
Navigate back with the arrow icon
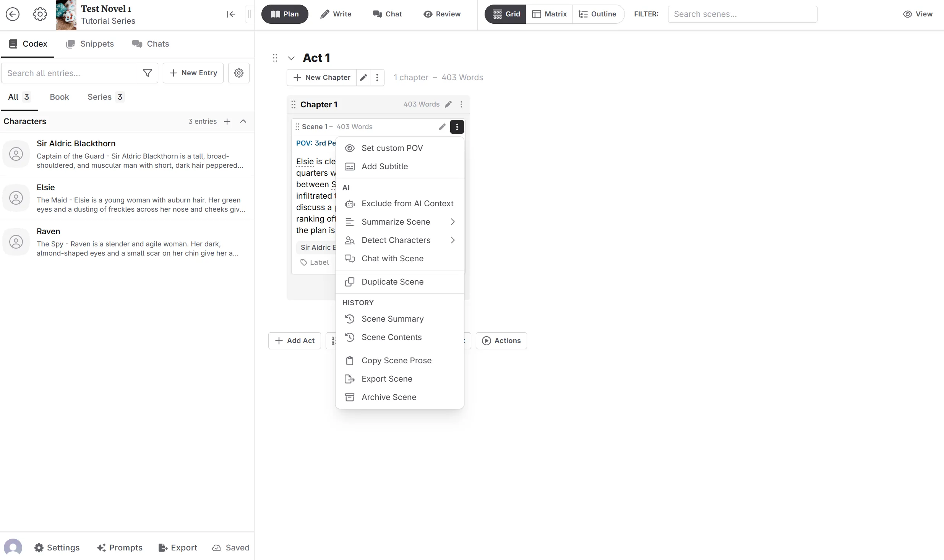tap(13, 14)
